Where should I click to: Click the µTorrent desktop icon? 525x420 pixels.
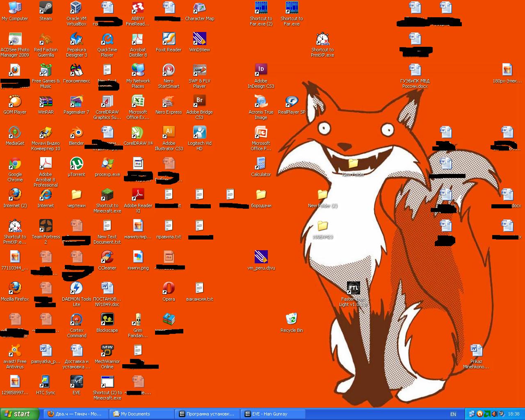coord(76,167)
